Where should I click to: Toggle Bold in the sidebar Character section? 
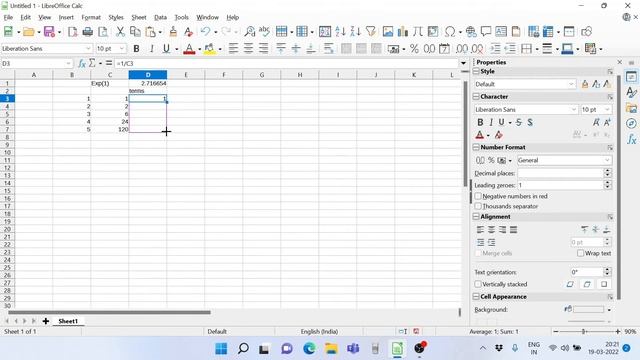(x=480, y=122)
